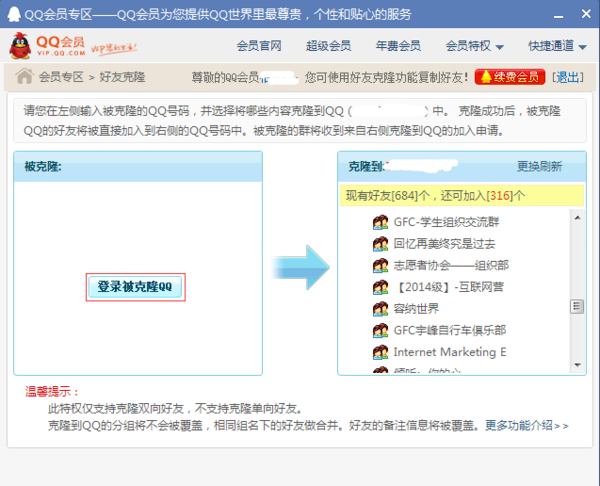Viewport: 600px width, 486px height.
Task: Click group icon beside GFC宇峰自行车俱乐部
Action: click(x=380, y=331)
